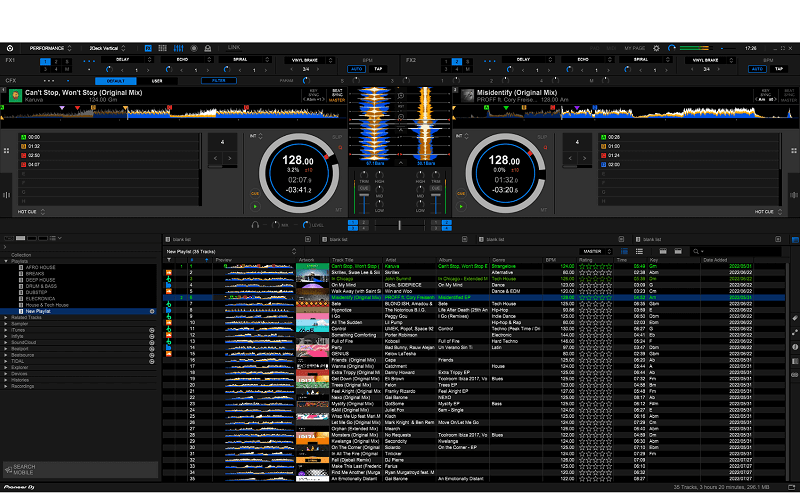Click the Beatport login icon
Screen dimensions: 800x498
click(x=152, y=349)
